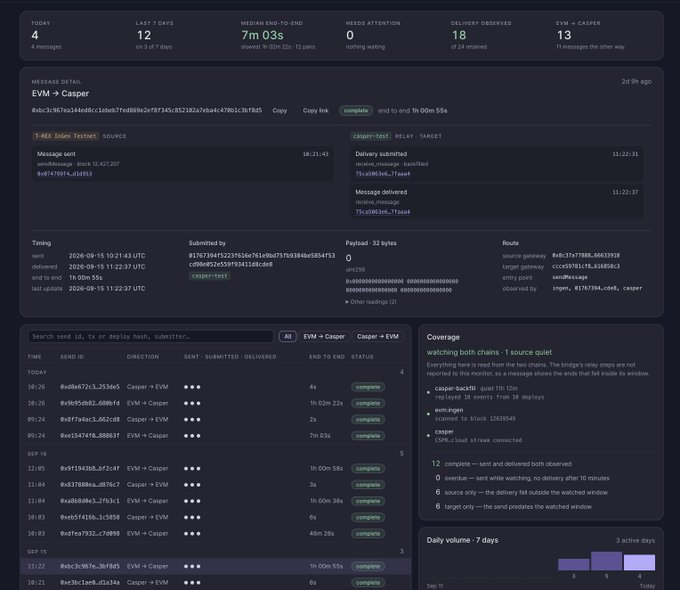The width and height of the screenshot is (680, 590).
Task: Open row with send ID 0xd8e672c3…253de5
Action: click(x=216, y=387)
